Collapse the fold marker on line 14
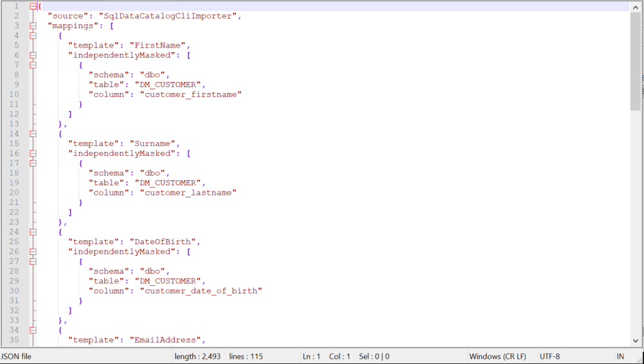The height and width of the screenshot is (364, 644). (33, 134)
